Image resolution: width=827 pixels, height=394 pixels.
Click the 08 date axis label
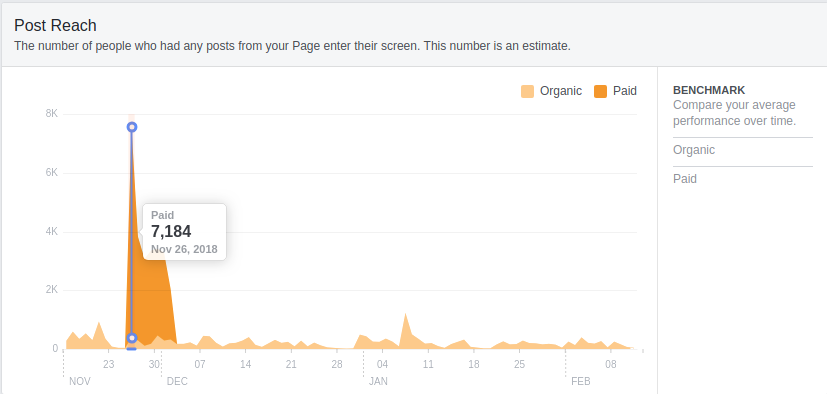pos(611,364)
